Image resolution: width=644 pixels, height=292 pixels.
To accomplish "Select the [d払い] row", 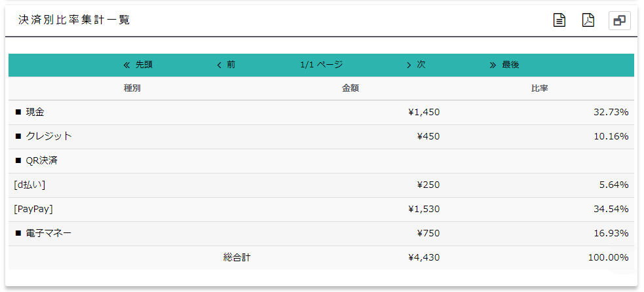I will point(321,185).
